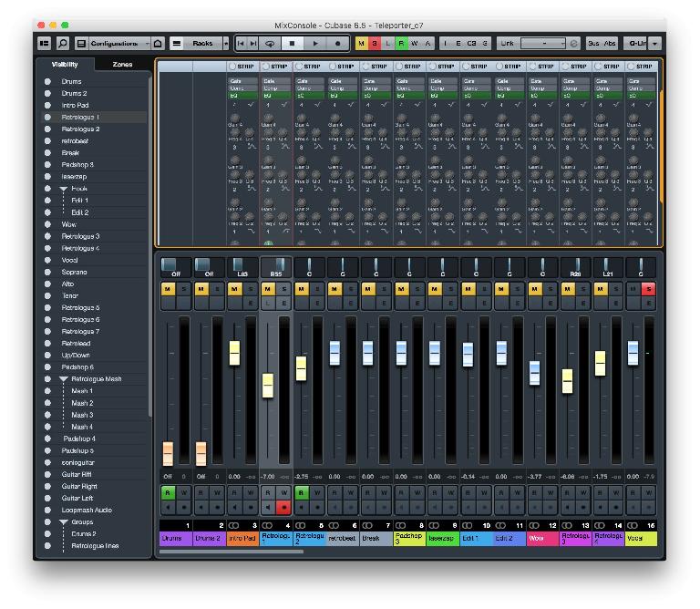Toggle write automation on Drums 2 channel
The height and width of the screenshot is (609, 700).
click(217, 493)
